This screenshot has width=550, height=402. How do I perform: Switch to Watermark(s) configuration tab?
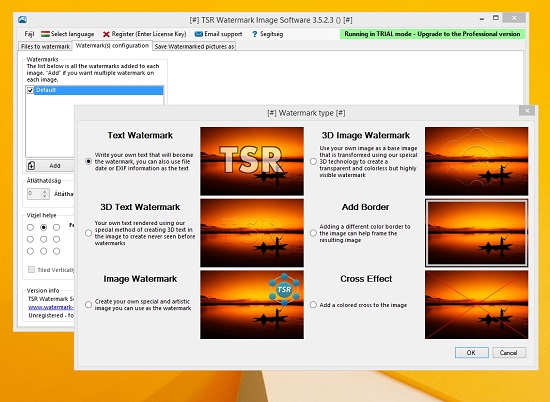click(112, 46)
